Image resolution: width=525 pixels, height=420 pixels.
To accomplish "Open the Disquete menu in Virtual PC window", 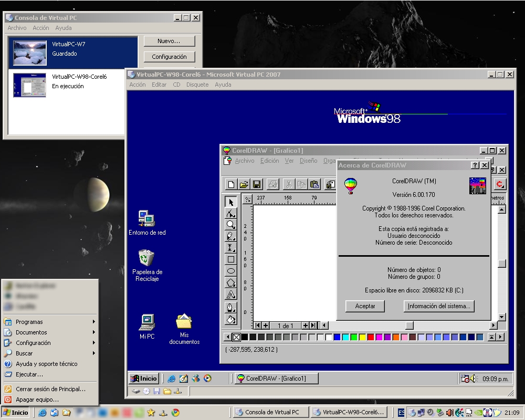I will click(197, 85).
